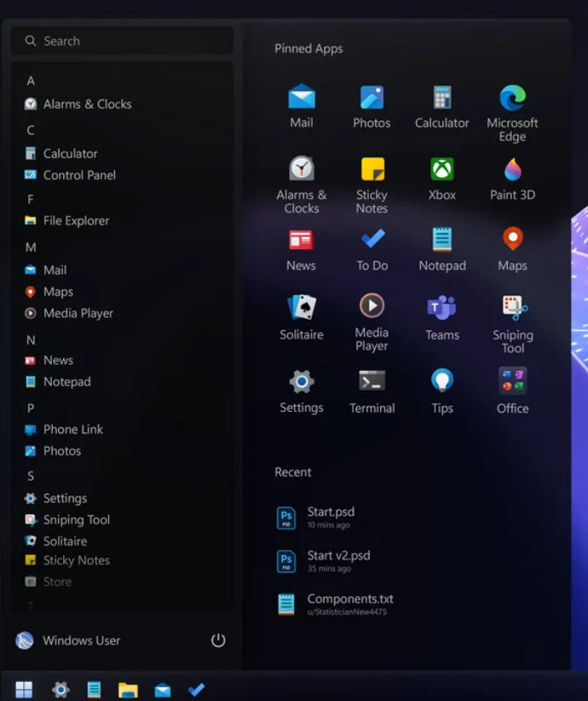
Task: Open pinned Notepad app
Action: (x=442, y=249)
